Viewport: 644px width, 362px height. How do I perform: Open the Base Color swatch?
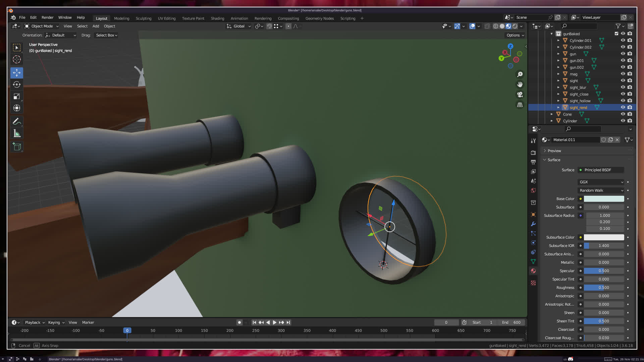[604, 199]
